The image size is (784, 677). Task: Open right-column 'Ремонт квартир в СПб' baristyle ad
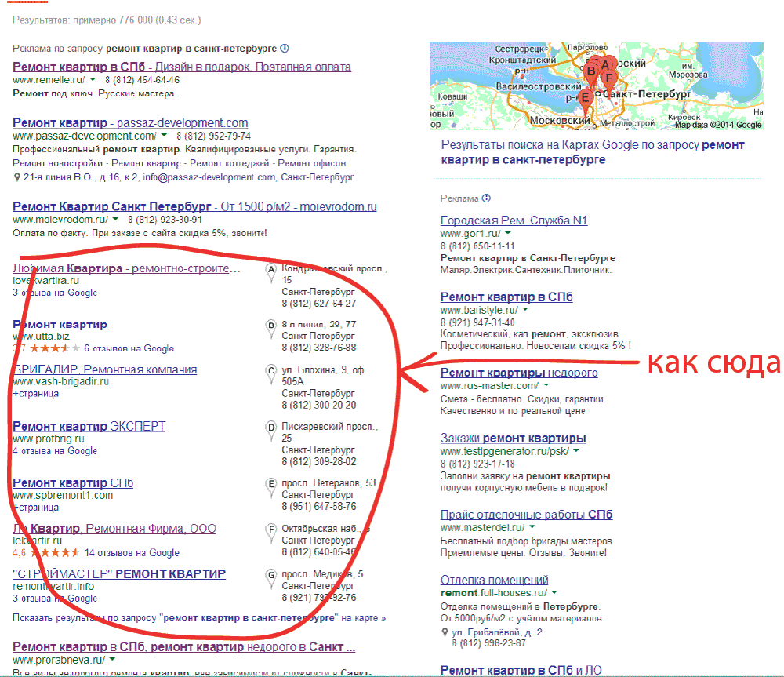(x=506, y=297)
